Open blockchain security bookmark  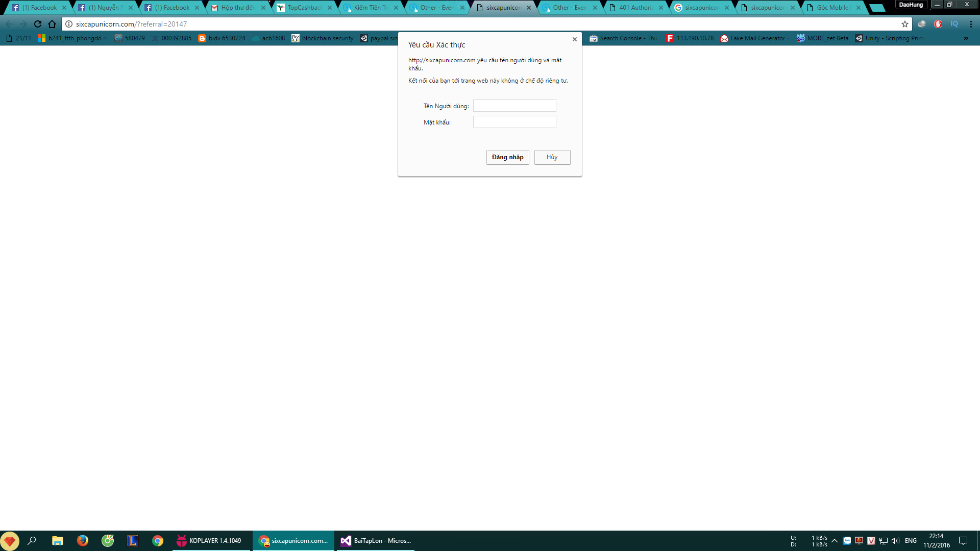pos(323,38)
